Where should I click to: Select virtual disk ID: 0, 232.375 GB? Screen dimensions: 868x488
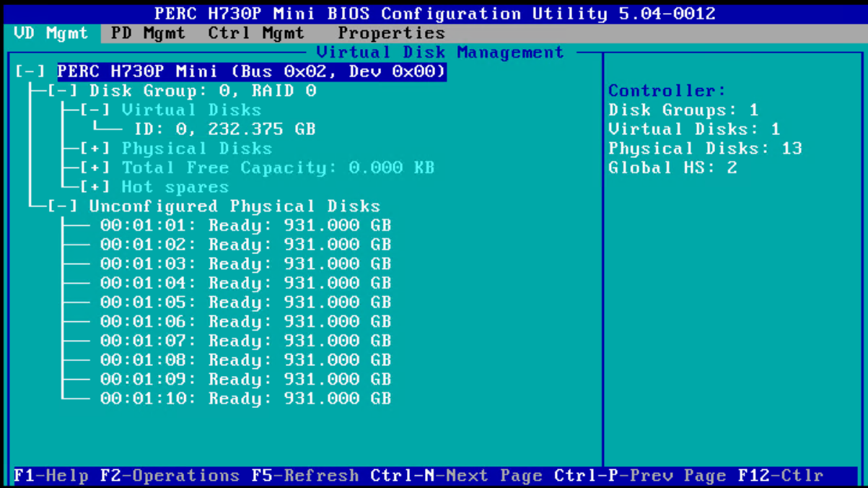[224, 129]
